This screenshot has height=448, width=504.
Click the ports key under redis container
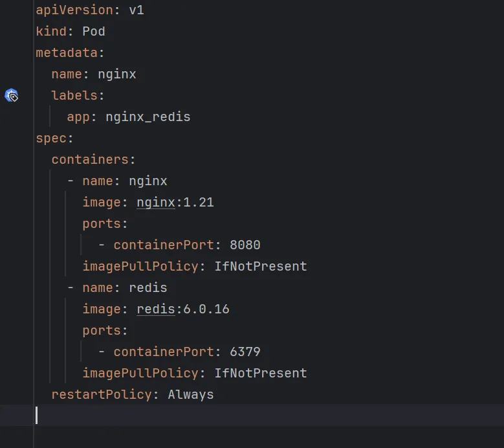102,331
